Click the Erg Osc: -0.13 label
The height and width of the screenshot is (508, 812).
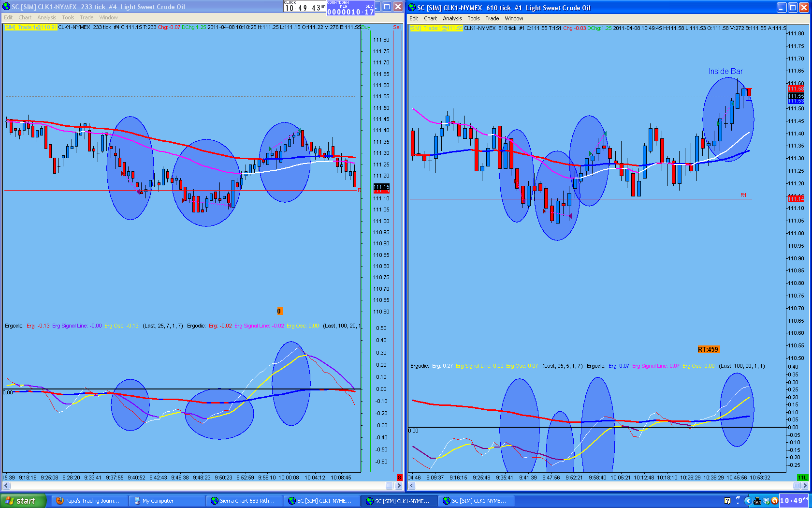(121, 326)
